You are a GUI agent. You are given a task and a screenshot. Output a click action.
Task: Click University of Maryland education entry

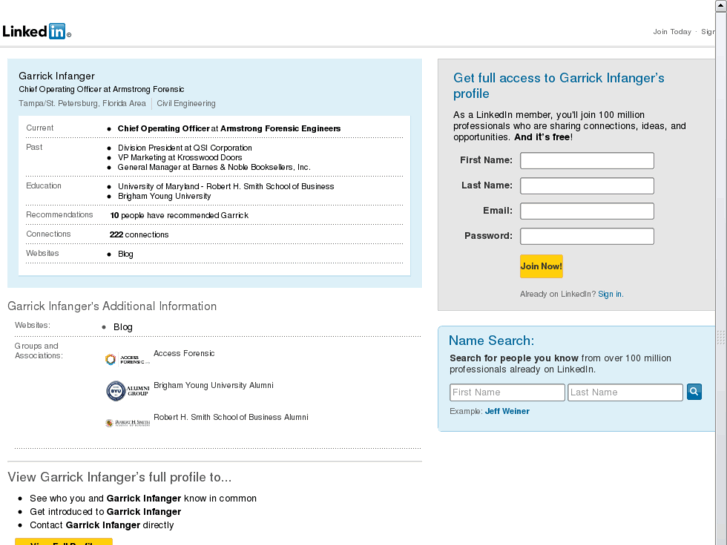225,186
